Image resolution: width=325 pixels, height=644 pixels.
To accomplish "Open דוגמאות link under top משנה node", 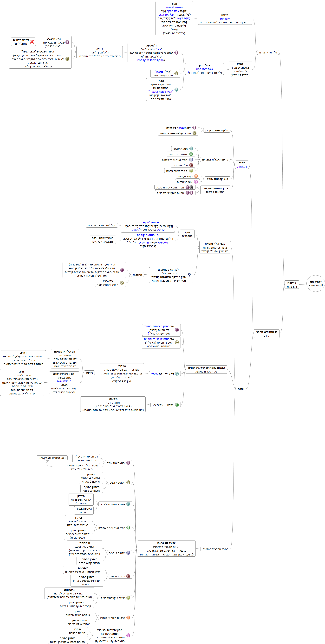I will [x=225, y=19].
